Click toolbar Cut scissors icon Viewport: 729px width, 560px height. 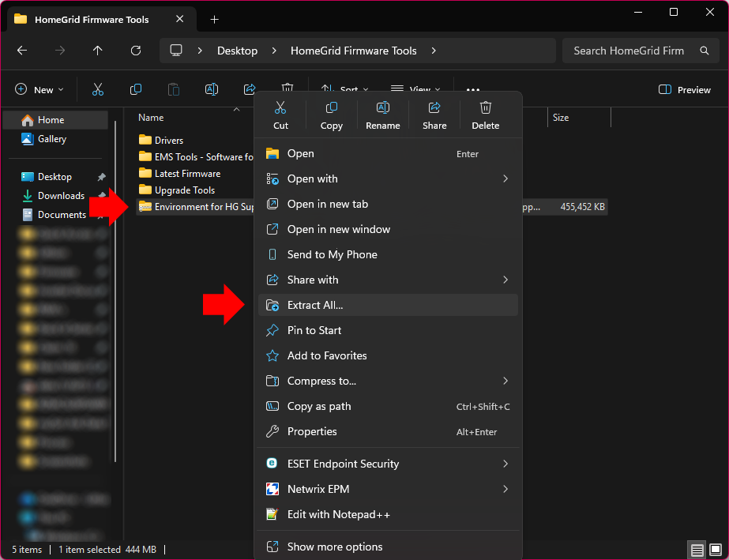click(x=98, y=89)
